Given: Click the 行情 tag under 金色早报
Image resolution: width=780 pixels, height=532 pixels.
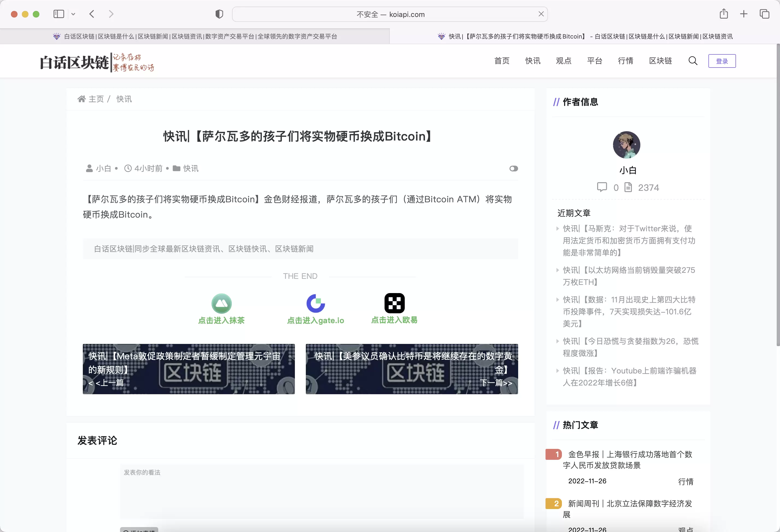Looking at the screenshot, I should tap(686, 482).
